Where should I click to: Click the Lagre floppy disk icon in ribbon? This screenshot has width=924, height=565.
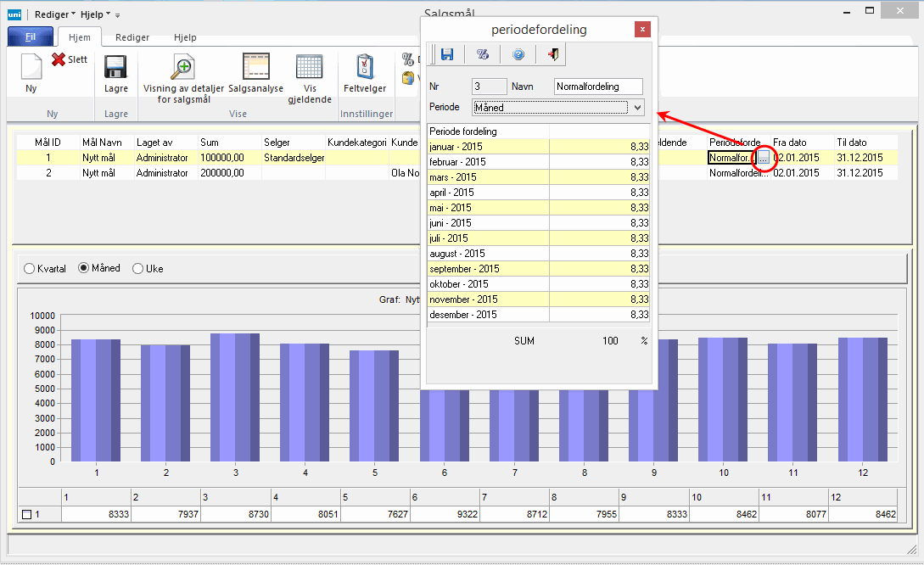[115, 68]
